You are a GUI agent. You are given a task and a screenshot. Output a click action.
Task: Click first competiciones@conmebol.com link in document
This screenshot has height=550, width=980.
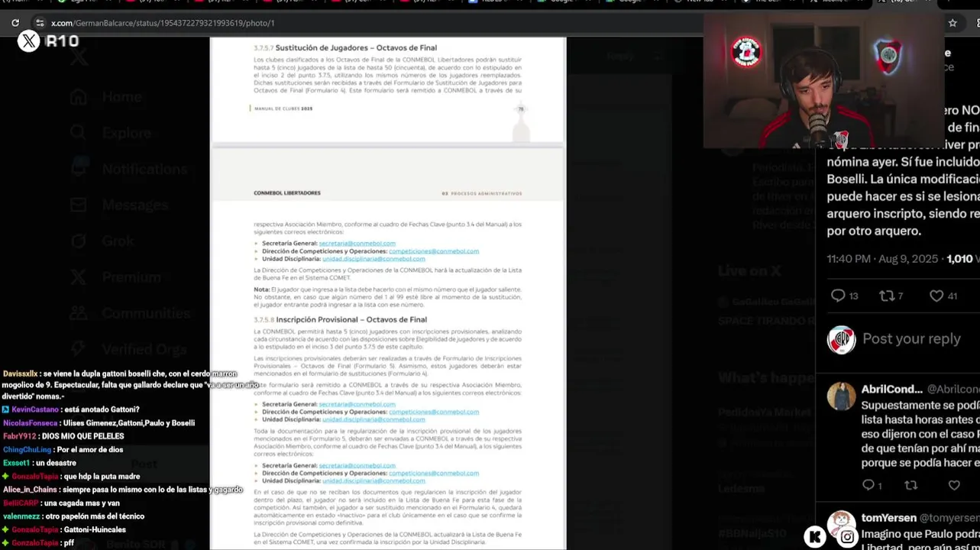(434, 251)
